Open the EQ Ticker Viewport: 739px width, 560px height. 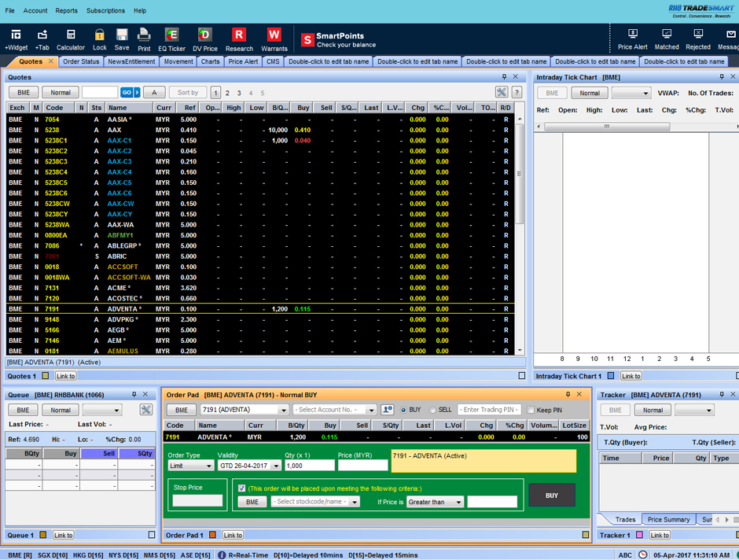click(x=171, y=39)
